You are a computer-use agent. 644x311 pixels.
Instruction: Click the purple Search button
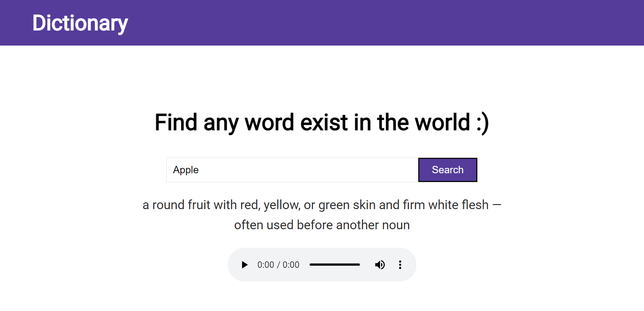click(447, 170)
